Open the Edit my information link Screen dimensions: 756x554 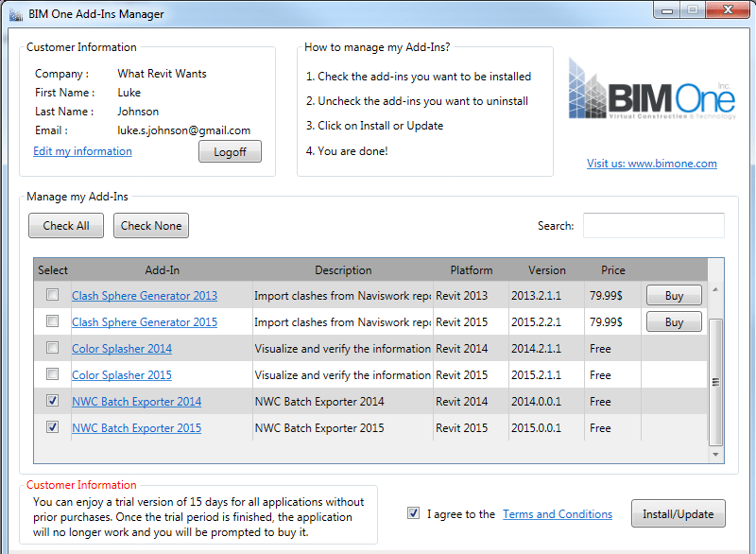pyautogui.click(x=81, y=150)
